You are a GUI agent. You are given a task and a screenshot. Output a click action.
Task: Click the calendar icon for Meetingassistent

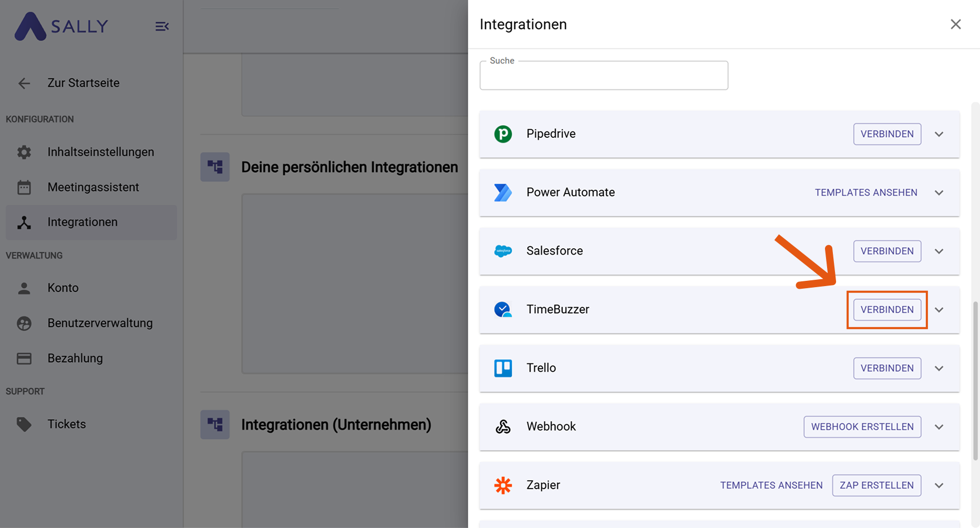coord(24,187)
